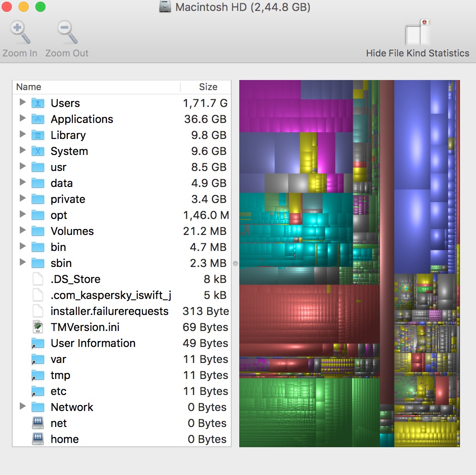Select the bin folder icon

tap(38, 247)
